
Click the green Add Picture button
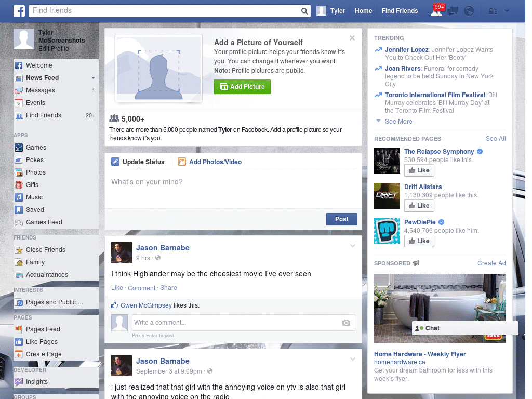(242, 87)
